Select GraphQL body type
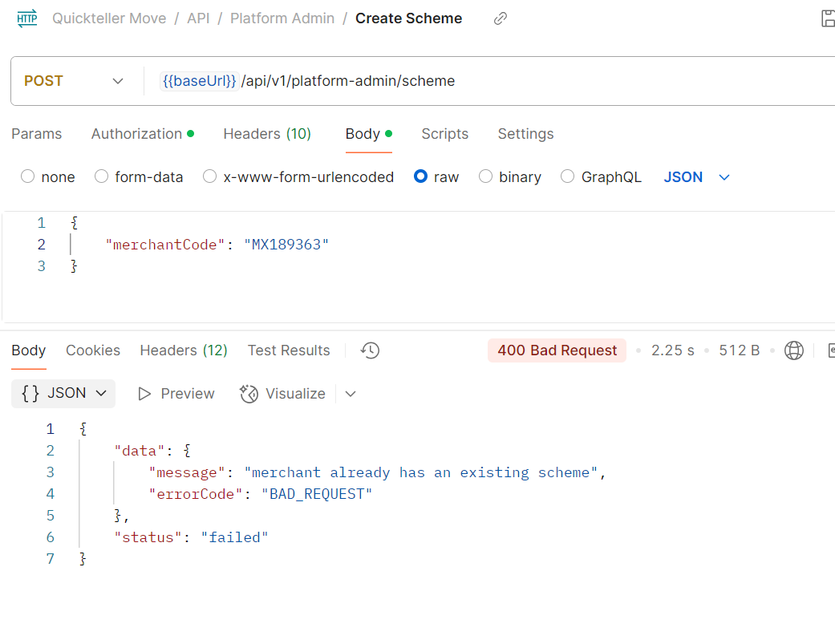The image size is (835, 644). point(568,177)
